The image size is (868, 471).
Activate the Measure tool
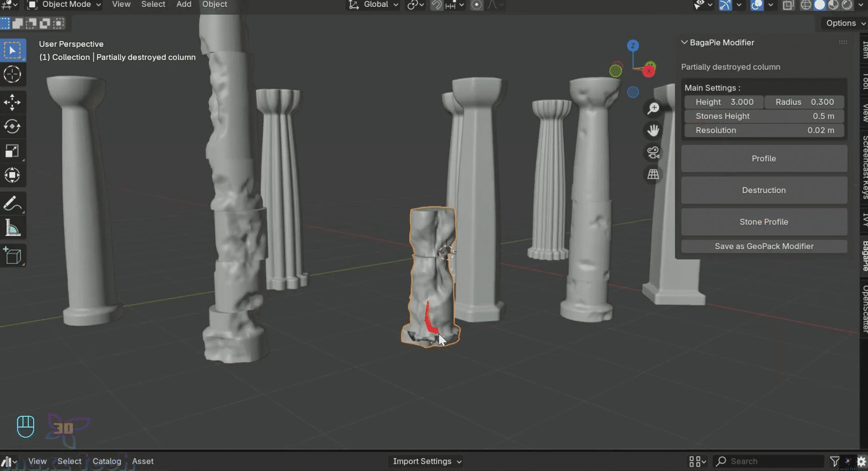[x=12, y=228]
